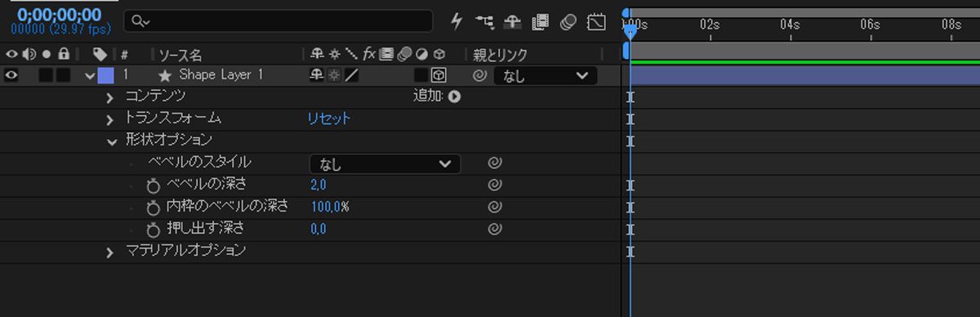Hide Shape Layer 1 with the eye toggle

(x=11, y=75)
